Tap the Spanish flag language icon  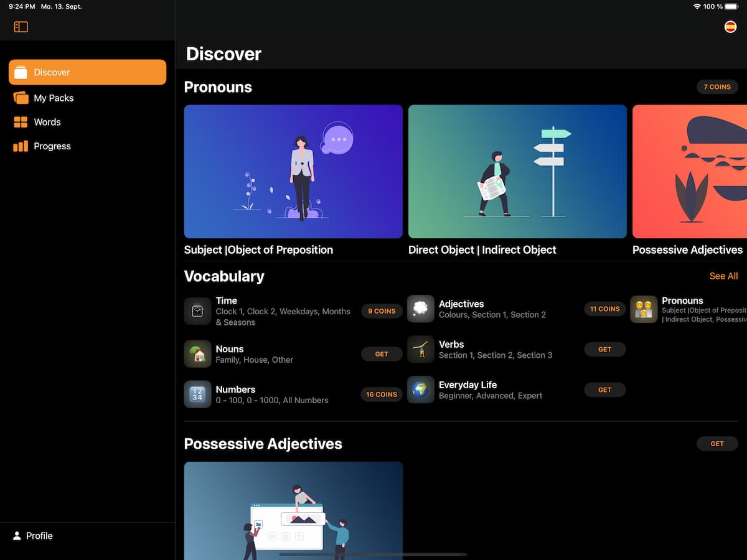pos(730,27)
